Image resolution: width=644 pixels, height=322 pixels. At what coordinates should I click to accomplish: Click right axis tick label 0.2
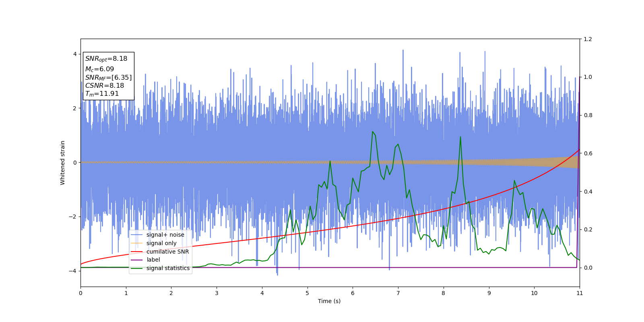point(588,229)
